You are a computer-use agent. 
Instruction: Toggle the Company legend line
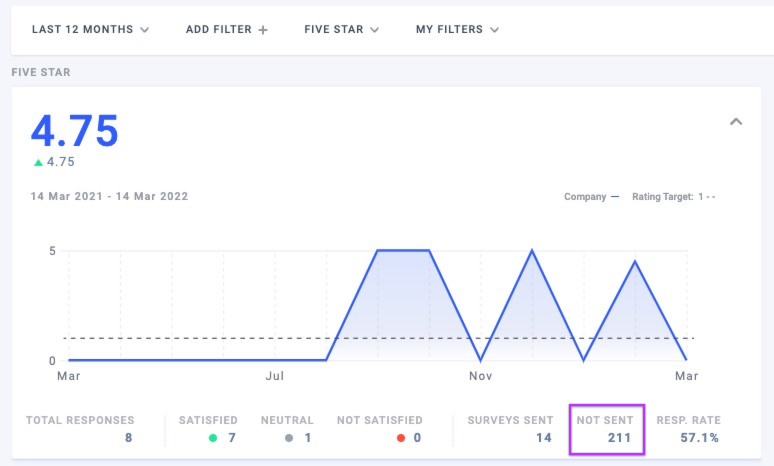coord(591,197)
